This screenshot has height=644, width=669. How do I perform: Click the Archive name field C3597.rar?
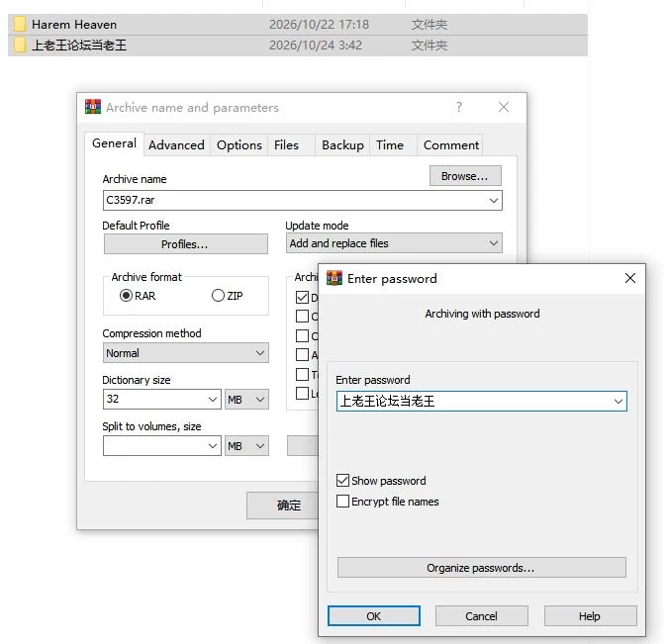(x=302, y=201)
